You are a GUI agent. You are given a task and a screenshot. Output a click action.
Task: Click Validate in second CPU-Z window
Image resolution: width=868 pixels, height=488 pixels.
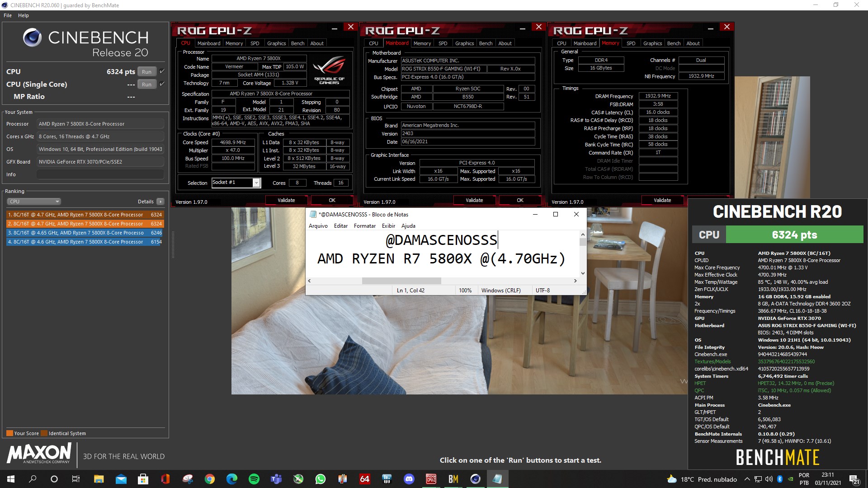474,200
